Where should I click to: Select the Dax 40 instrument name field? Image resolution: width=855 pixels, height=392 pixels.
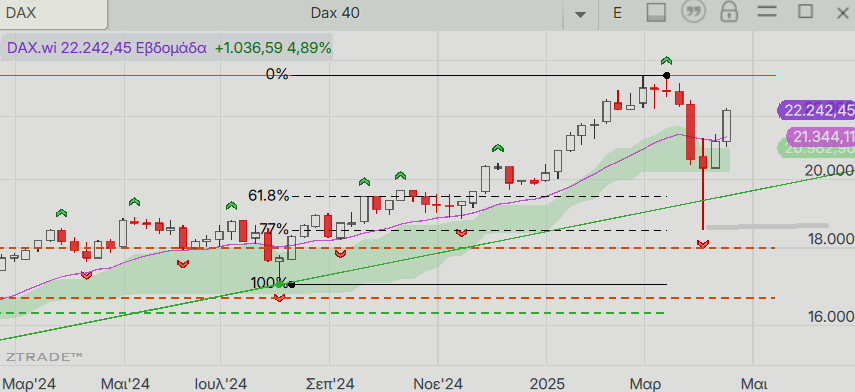[x=335, y=13]
